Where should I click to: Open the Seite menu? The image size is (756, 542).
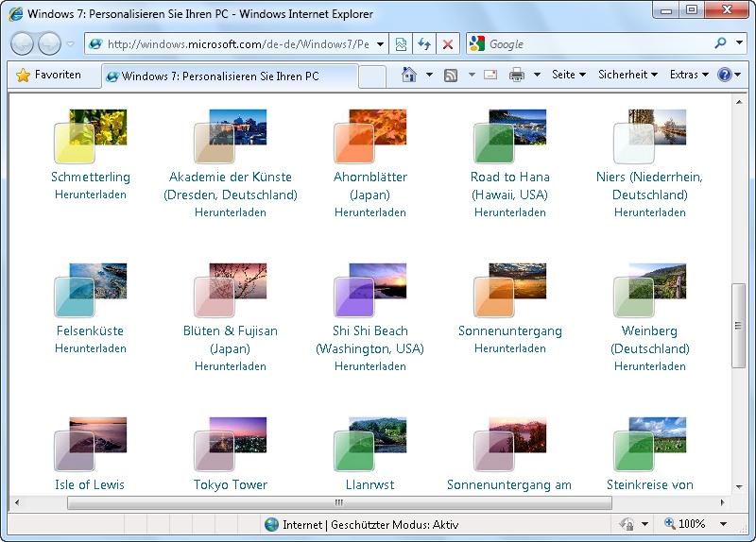(x=568, y=75)
